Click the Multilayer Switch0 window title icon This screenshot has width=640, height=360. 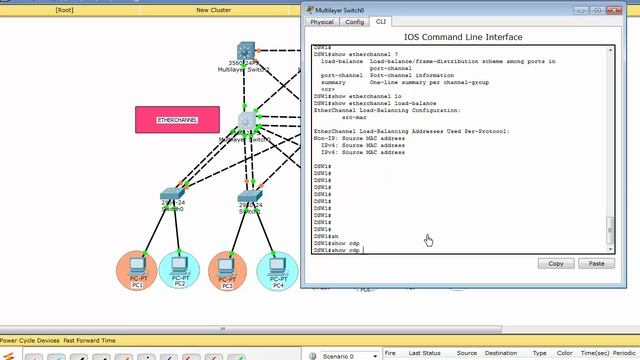click(x=310, y=10)
